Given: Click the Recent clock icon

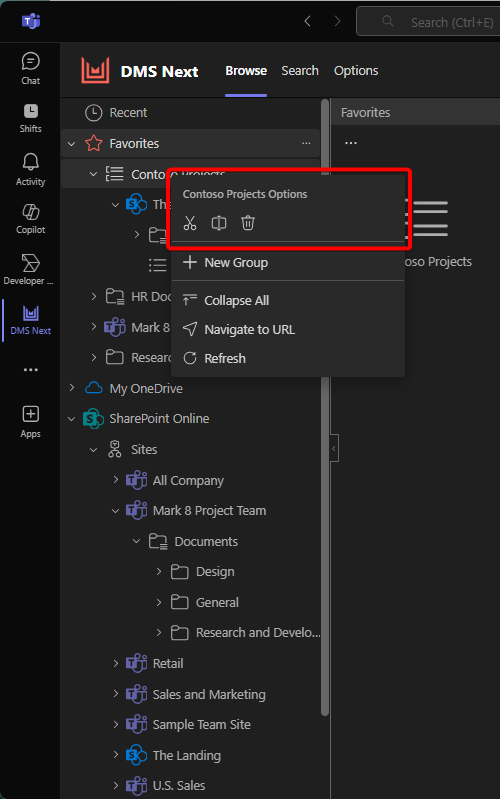Looking at the screenshot, I should click(x=93, y=113).
